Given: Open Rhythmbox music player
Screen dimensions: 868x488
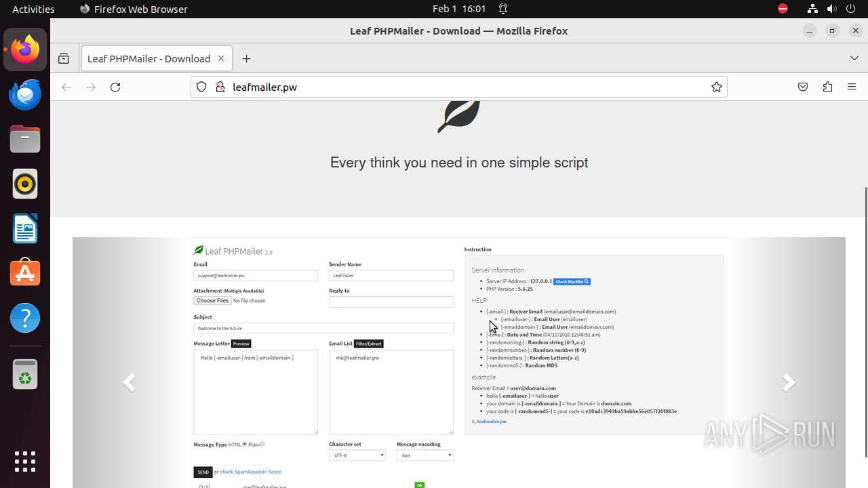Looking at the screenshot, I should click(x=25, y=184).
